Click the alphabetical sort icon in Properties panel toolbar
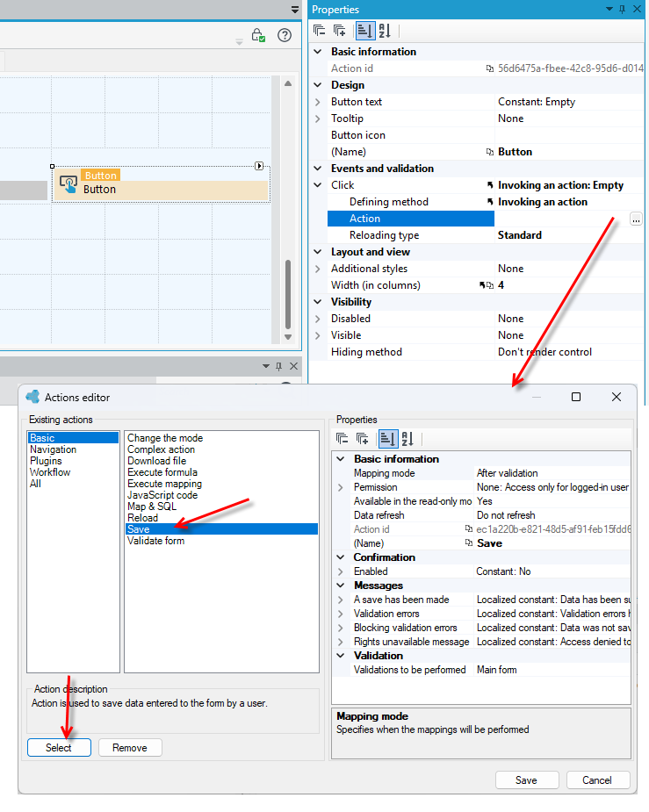Image resolution: width=649 pixels, height=812 pixels. click(385, 31)
